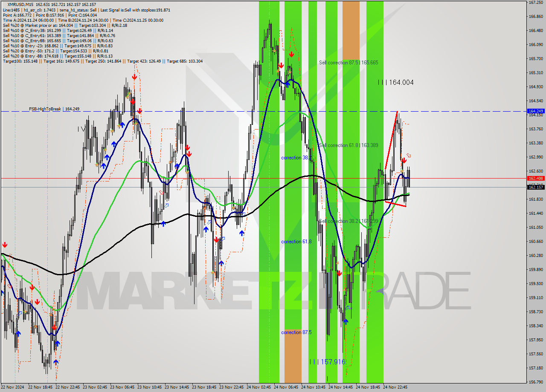
Task: Click the '22 Nov 2024' time axis label
Action: click(x=13, y=388)
